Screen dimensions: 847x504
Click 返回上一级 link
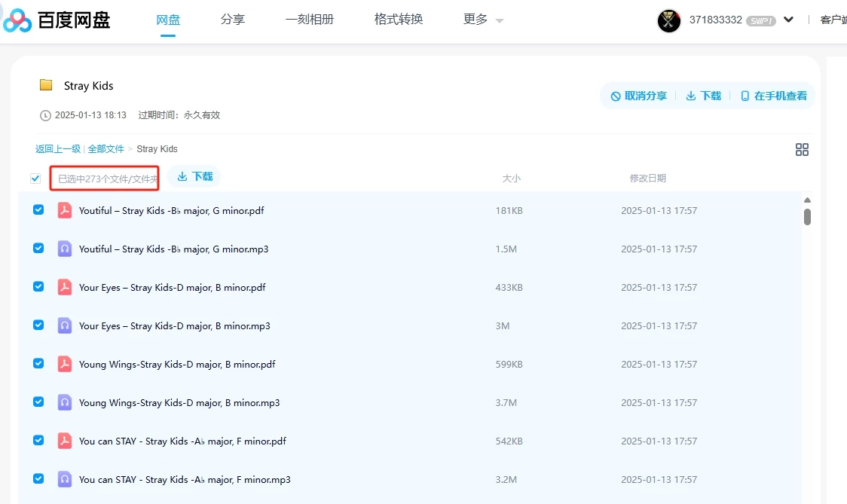pyautogui.click(x=58, y=149)
